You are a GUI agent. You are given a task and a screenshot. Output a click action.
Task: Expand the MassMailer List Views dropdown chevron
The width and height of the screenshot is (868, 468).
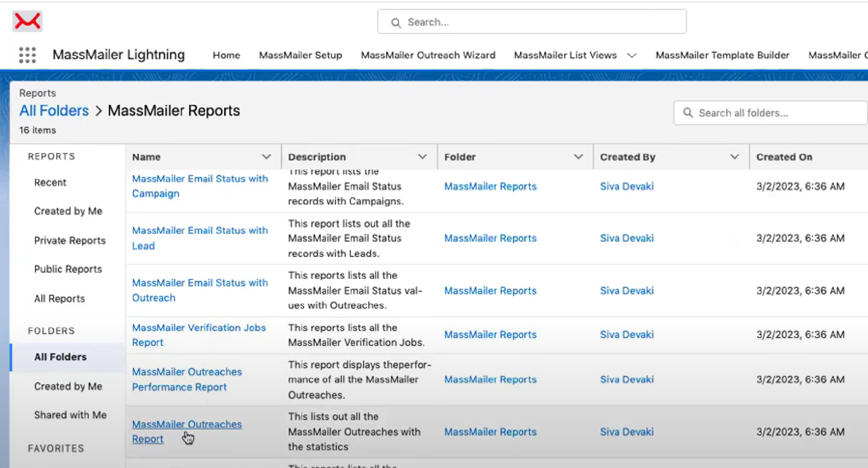[632, 56]
